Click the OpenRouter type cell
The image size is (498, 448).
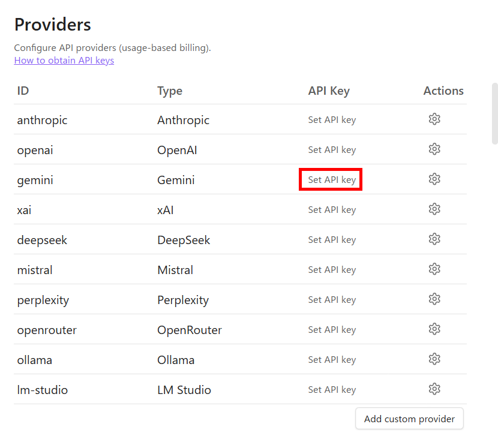tap(190, 330)
